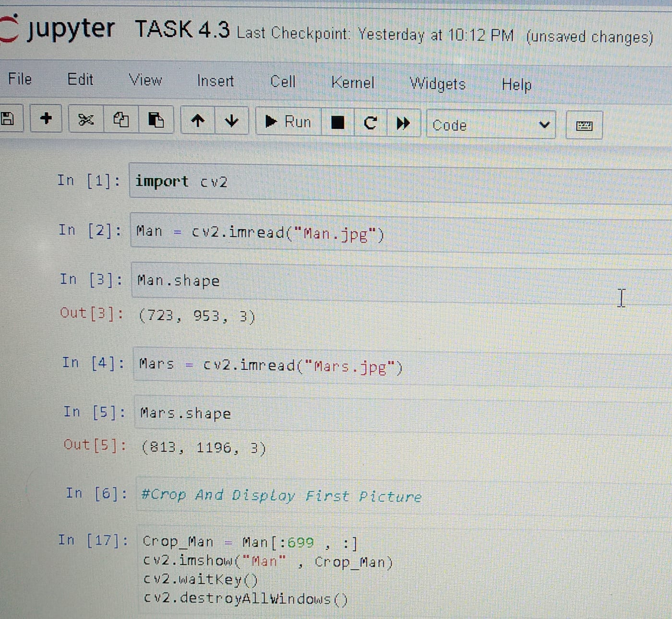Move the selected cell up
This screenshot has width=672, height=619.
pyautogui.click(x=197, y=121)
